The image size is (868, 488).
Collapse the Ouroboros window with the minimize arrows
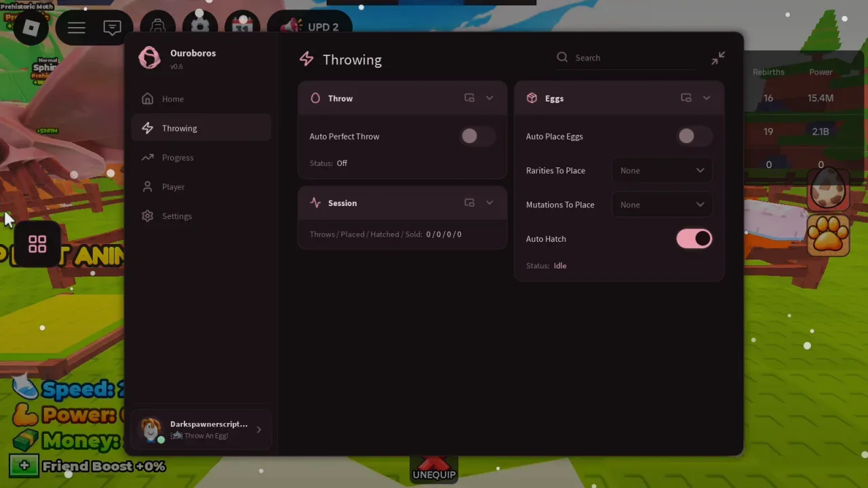(717, 58)
